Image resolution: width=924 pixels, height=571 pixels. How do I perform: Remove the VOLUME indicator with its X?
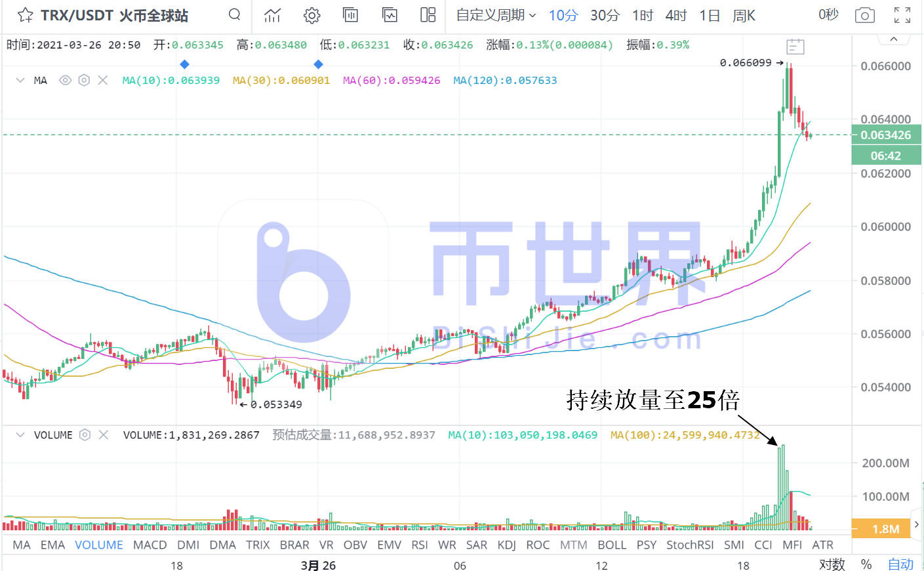point(103,434)
